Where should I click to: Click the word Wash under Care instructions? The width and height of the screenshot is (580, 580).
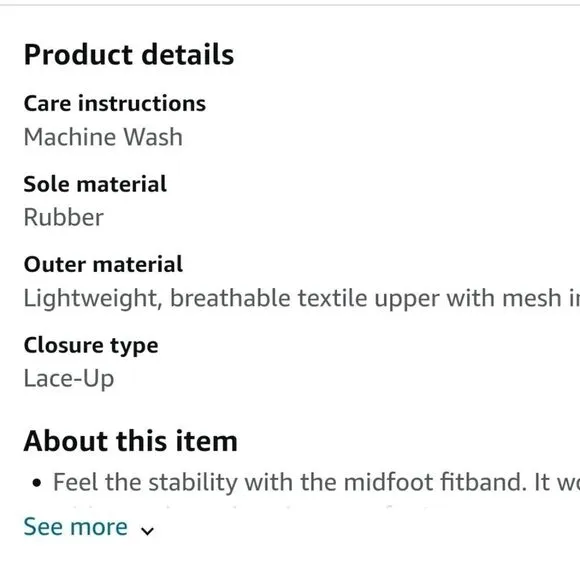[153, 137]
